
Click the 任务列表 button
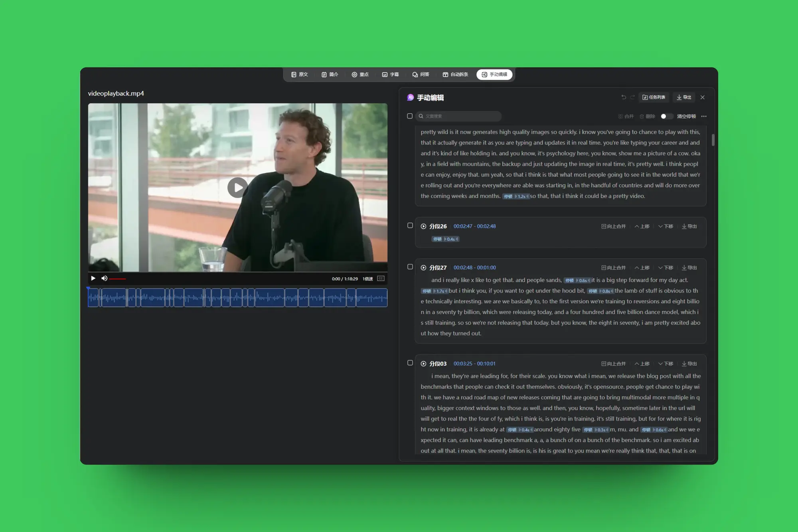click(654, 97)
